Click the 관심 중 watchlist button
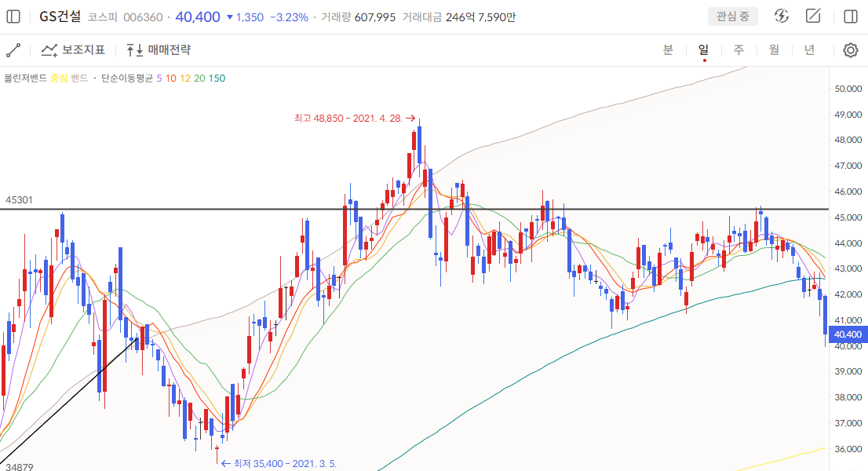 733,16
